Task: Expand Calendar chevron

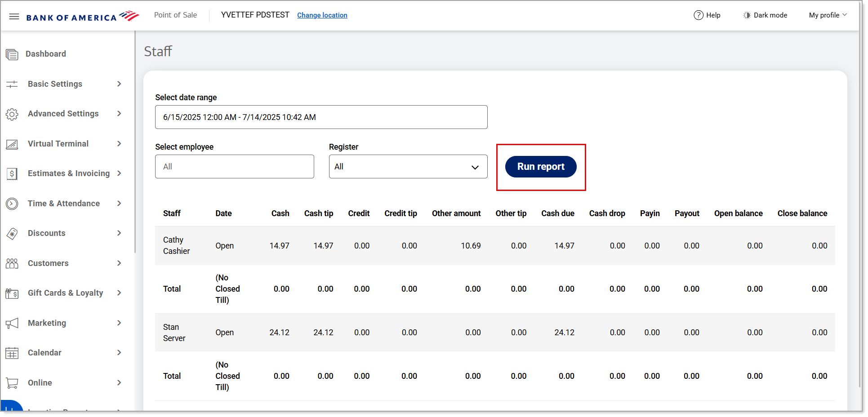Action: [119, 353]
